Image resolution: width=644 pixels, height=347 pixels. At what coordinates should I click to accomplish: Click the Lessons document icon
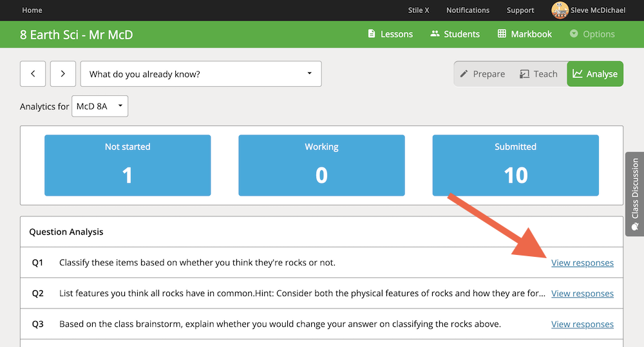click(x=372, y=33)
